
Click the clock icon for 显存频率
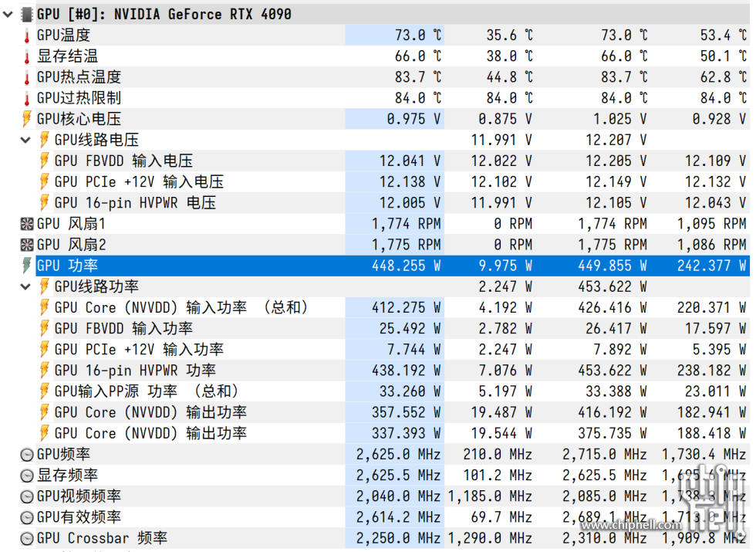27,476
